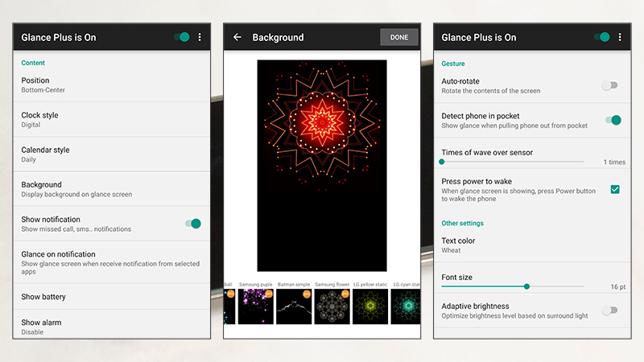The width and height of the screenshot is (644, 362).
Task: Open overflow menu in right Glance Plus panel
Action: pos(620,37)
